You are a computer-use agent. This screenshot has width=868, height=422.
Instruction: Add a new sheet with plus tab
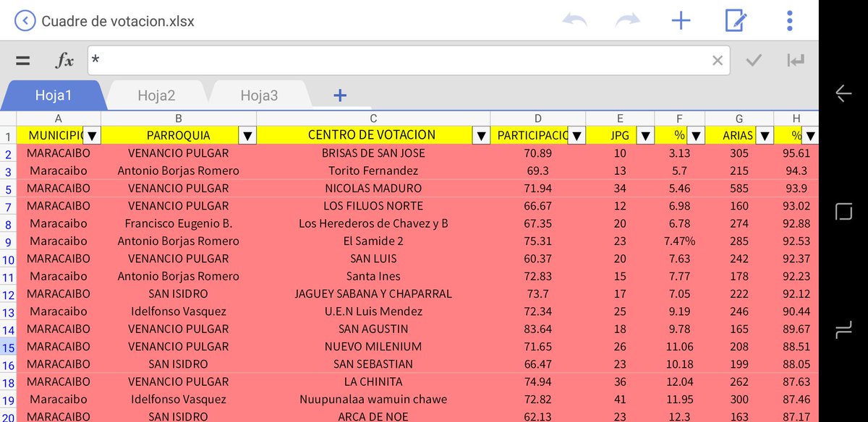pos(340,95)
